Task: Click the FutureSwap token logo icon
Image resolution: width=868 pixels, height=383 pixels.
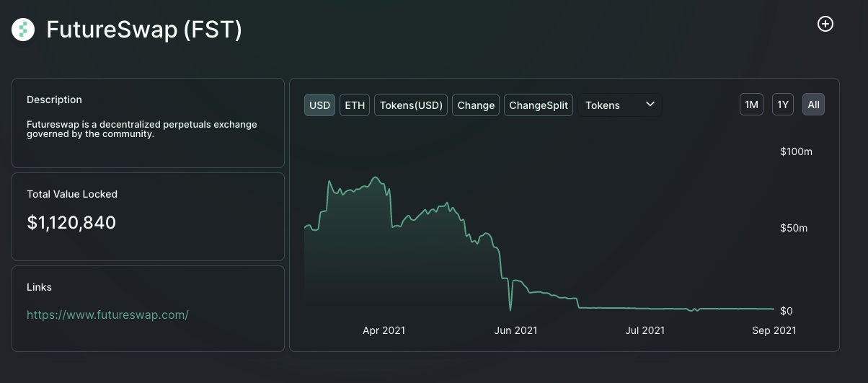Action: [x=24, y=29]
